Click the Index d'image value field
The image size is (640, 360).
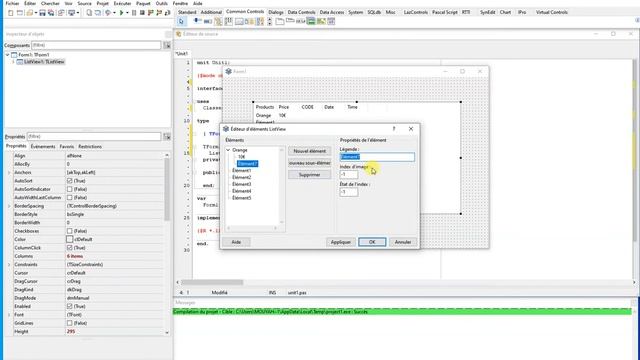(349, 174)
